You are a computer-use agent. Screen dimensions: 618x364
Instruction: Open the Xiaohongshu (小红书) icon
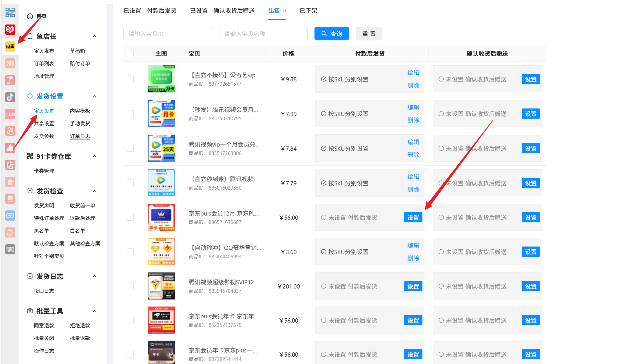tap(10, 114)
